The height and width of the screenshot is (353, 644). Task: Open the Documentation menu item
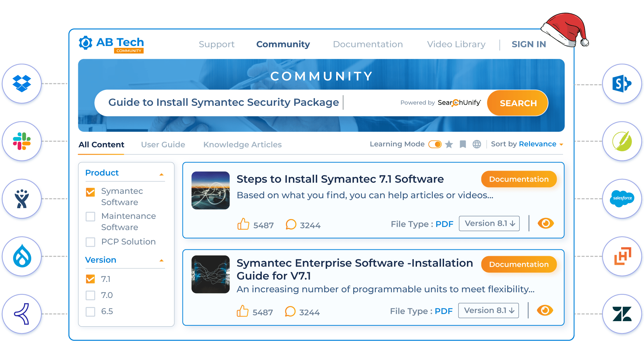coord(368,44)
